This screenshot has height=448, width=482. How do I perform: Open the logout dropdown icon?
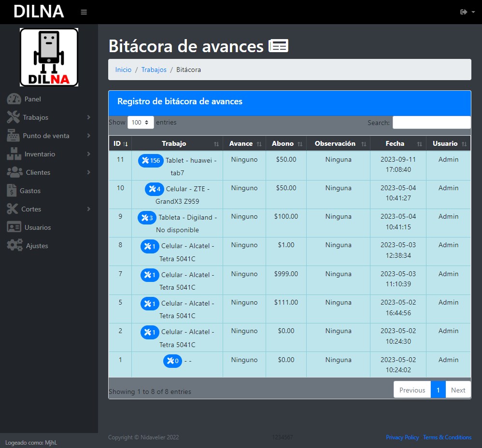point(467,12)
